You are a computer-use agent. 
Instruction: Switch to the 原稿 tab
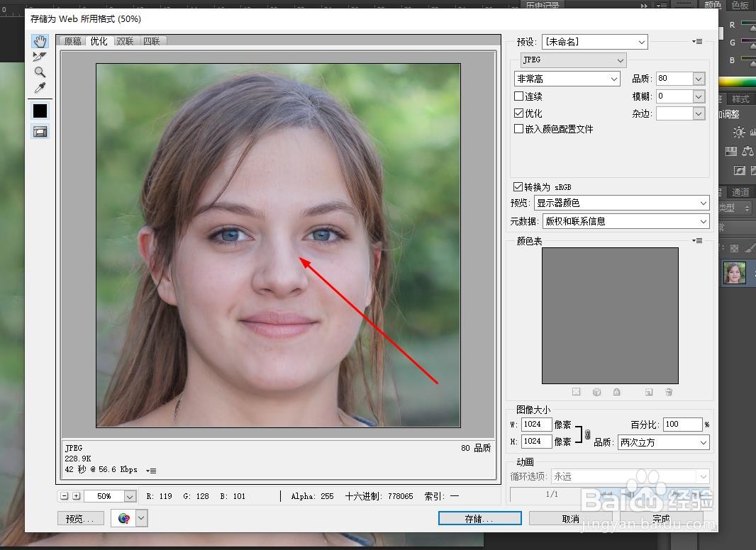click(x=73, y=41)
